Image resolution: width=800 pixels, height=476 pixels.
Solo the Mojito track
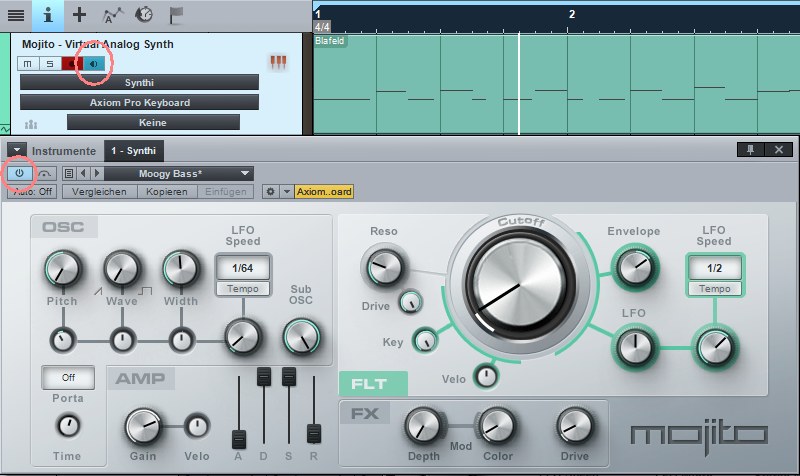click(x=49, y=64)
